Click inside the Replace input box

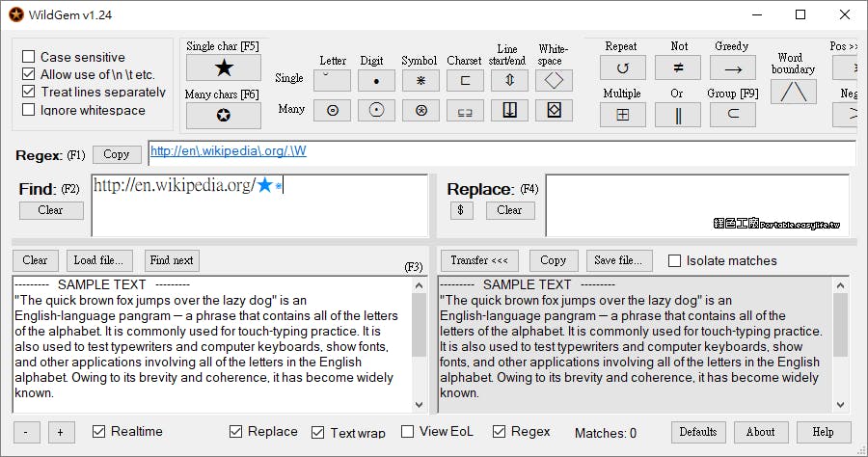click(x=697, y=205)
